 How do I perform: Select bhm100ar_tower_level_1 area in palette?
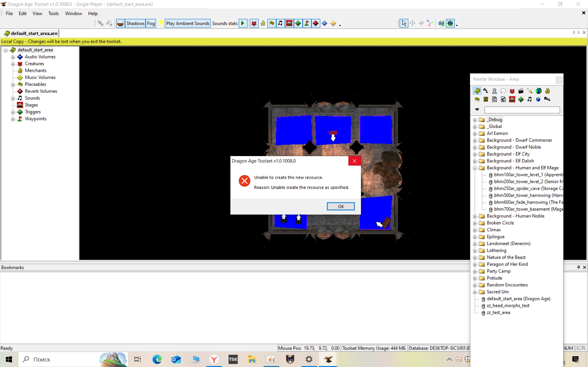pyautogui.click(x=528, y=175)
